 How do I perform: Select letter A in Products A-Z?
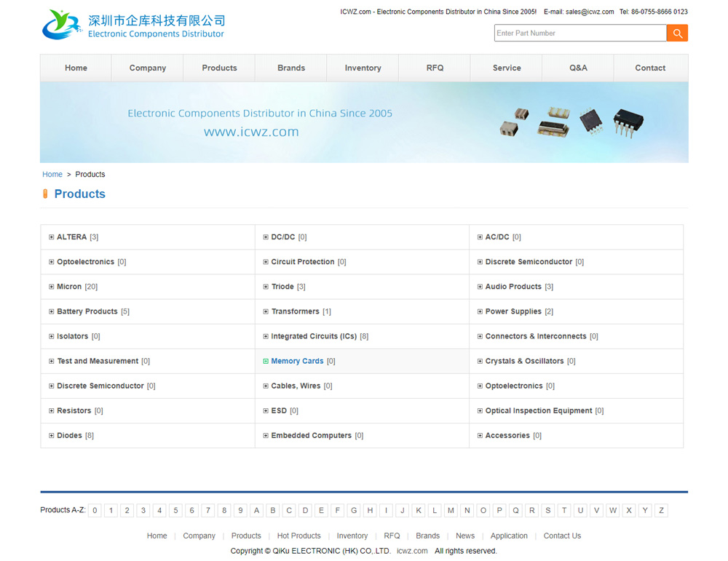pos(256,510)
